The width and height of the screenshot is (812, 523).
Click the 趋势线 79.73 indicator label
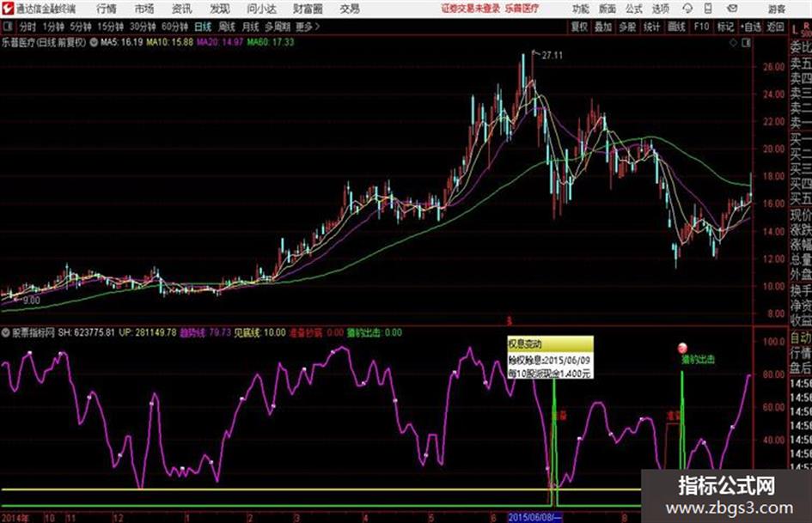coord(205,332)
